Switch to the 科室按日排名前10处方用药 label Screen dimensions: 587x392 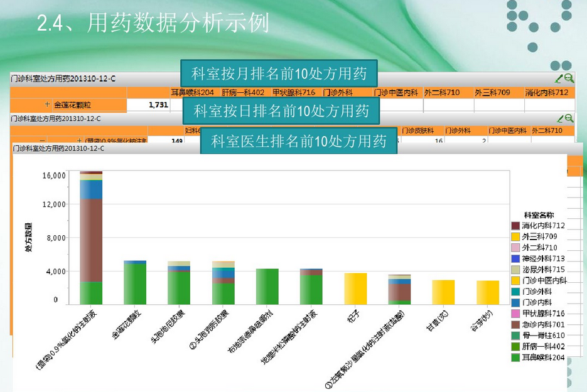click(x=281, y=112)
